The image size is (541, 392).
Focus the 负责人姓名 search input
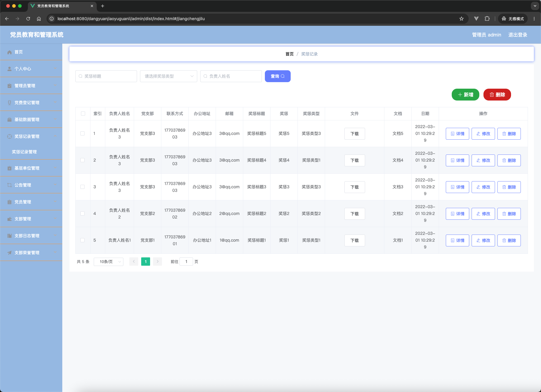click(231, 76)
